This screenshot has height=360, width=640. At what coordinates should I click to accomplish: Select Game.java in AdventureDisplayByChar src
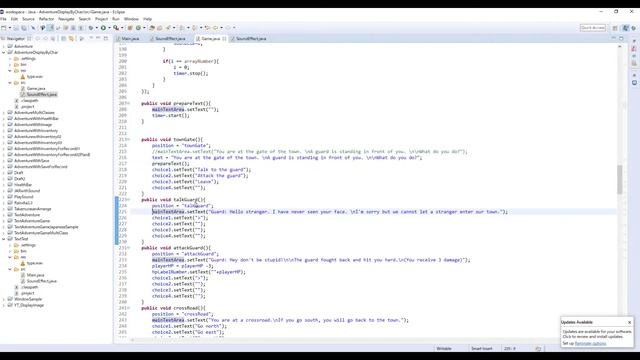point(36,88)
